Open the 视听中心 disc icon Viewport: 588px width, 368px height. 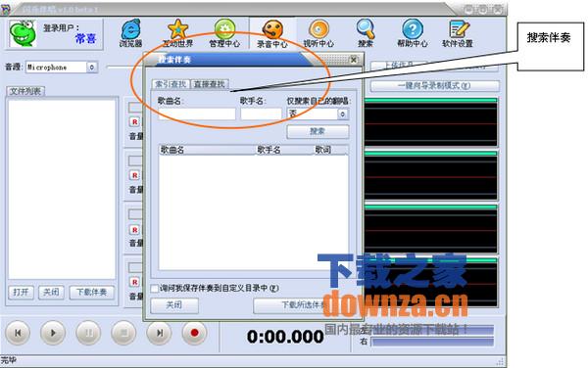pyautogui.click(x=318, y=29)
